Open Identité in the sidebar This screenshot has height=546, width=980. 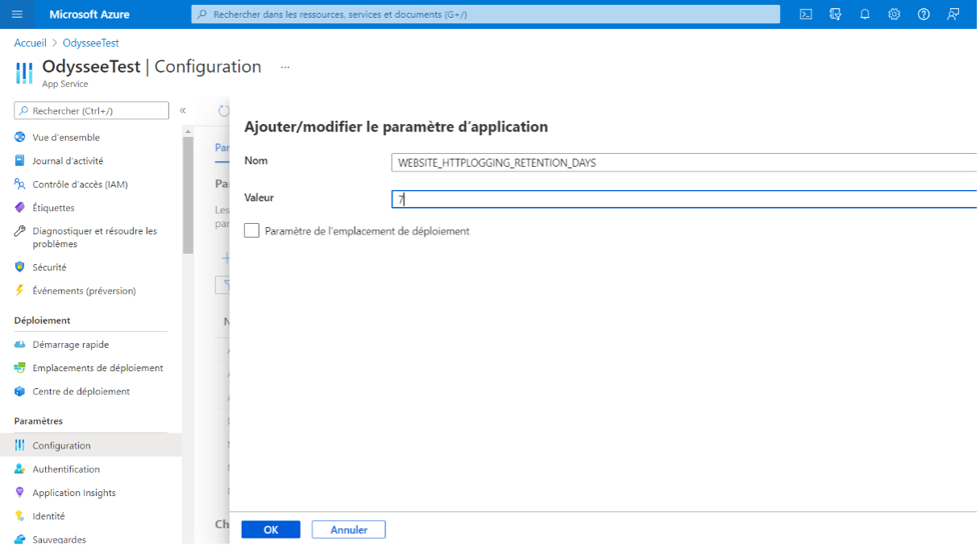point(48,516)
